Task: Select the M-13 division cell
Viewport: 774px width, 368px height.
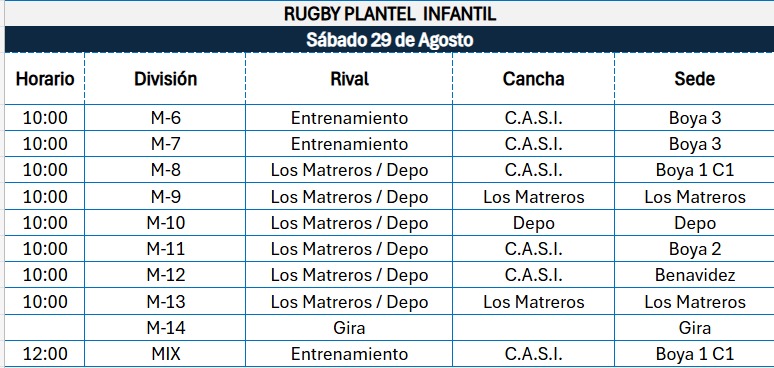Action: click(165, 301)
